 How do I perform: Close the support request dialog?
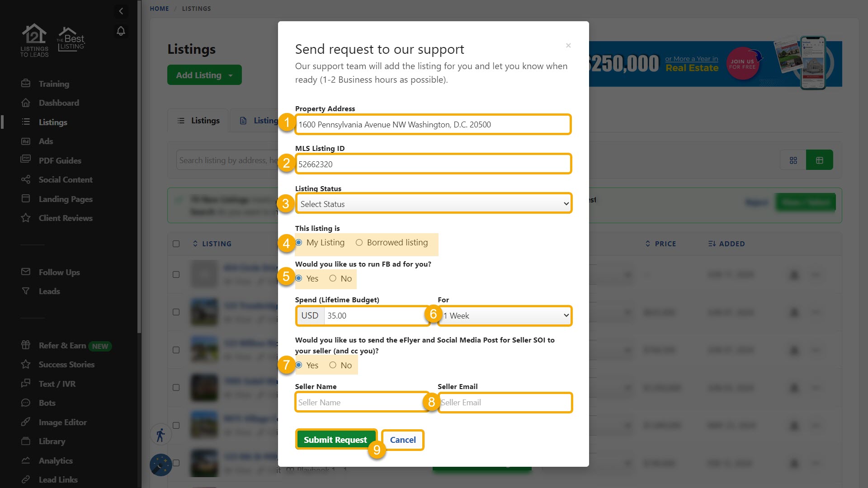click(x=568, y=46)
